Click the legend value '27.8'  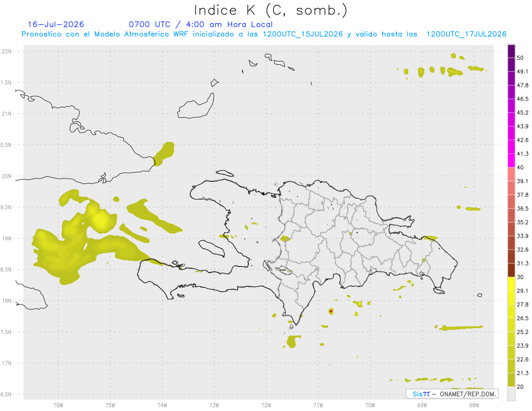click(x=523, y=304)
